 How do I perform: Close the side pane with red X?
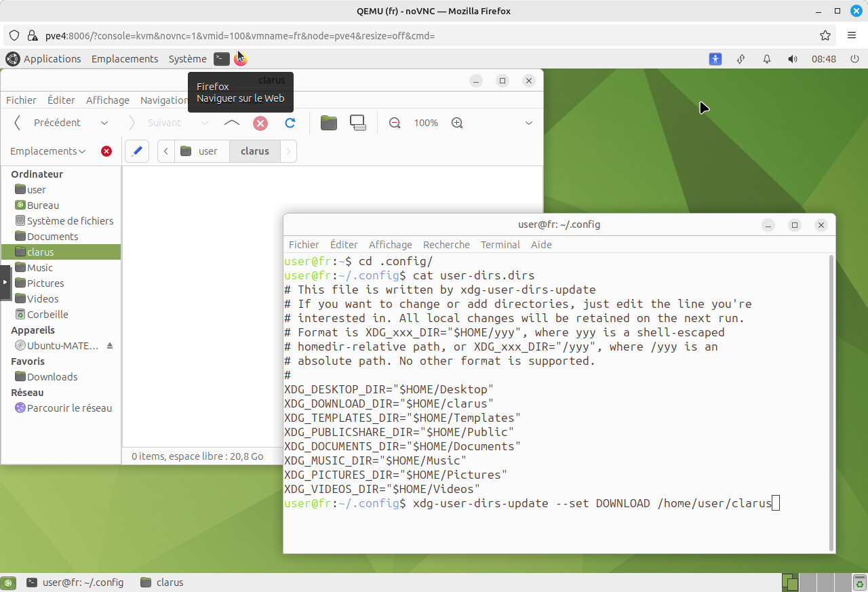pos(106,151)
